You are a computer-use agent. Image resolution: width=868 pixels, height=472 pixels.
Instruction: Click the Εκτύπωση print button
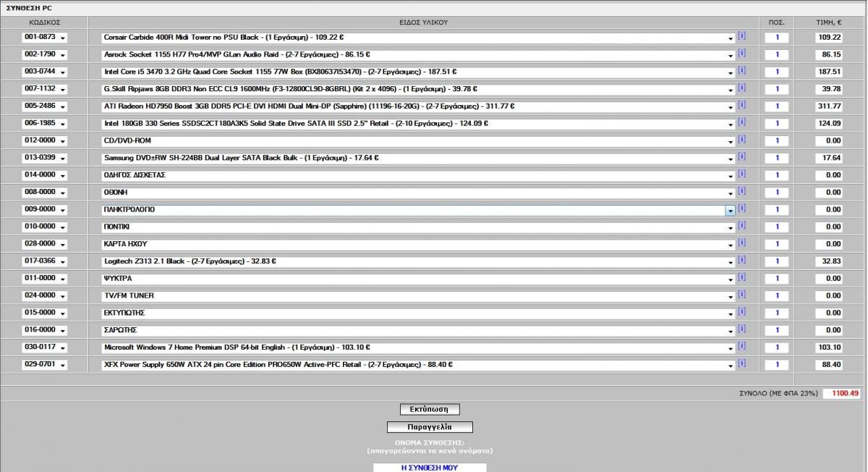430,409
